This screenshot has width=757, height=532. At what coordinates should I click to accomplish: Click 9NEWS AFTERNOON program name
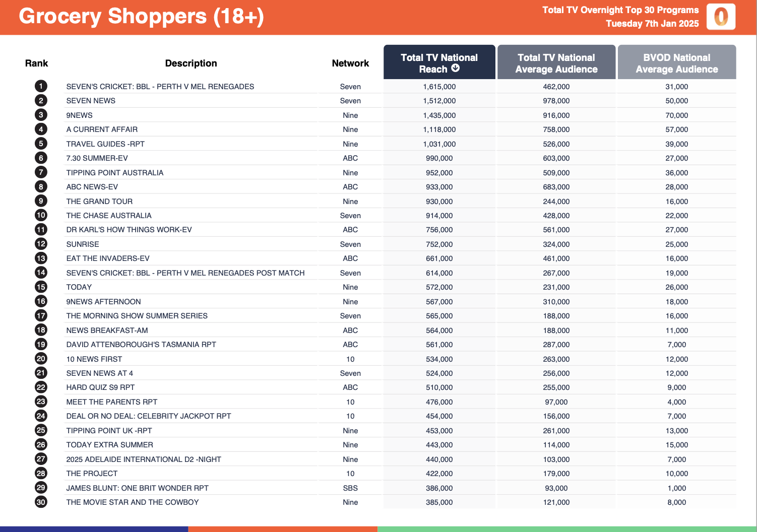tap(103, 302)
